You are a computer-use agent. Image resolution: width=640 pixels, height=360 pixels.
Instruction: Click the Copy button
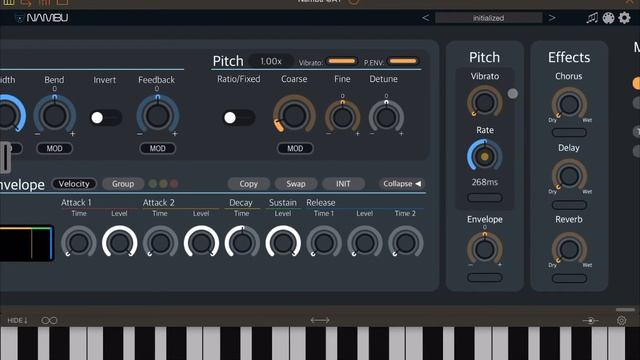(x=249, y=184)
